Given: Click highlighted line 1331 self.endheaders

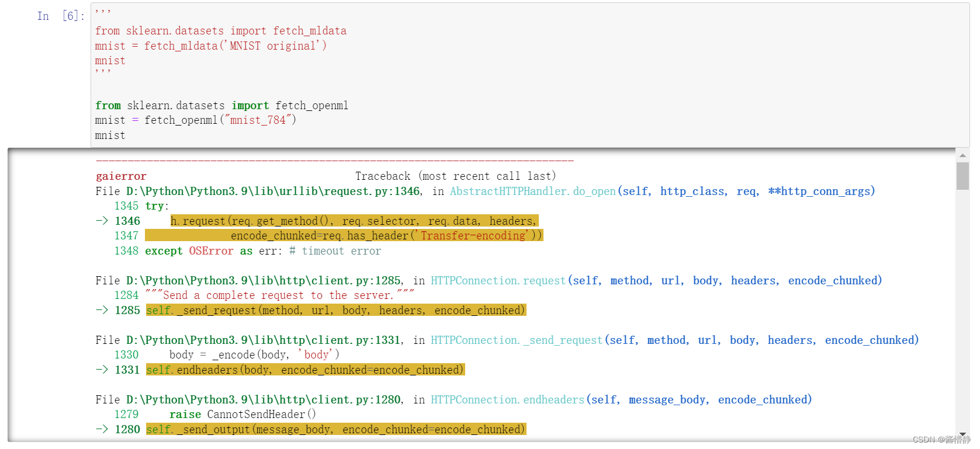Looking at the screenshot, I should tap(305, 370).
